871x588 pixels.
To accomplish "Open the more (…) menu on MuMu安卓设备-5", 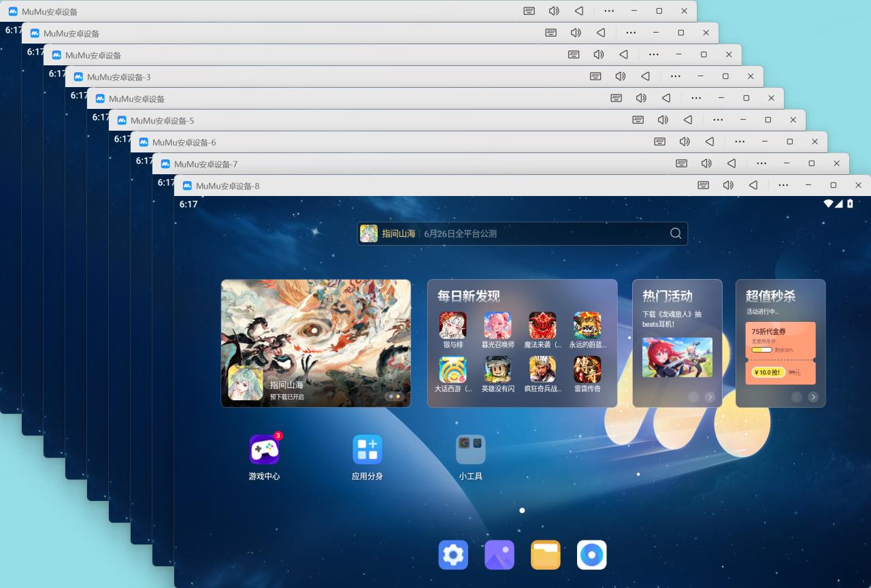I will (718, 120).
